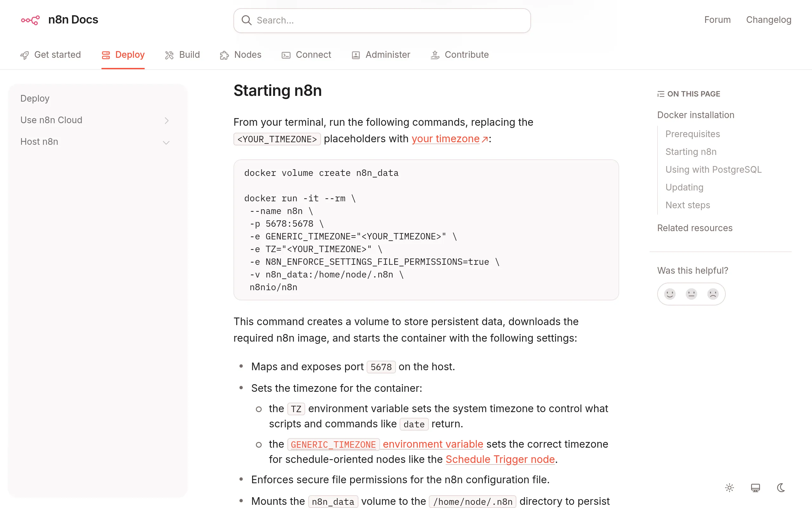This screenshot has height=508, width=812.
Task: Click the neutral face feedback icon
Action: 691,294
